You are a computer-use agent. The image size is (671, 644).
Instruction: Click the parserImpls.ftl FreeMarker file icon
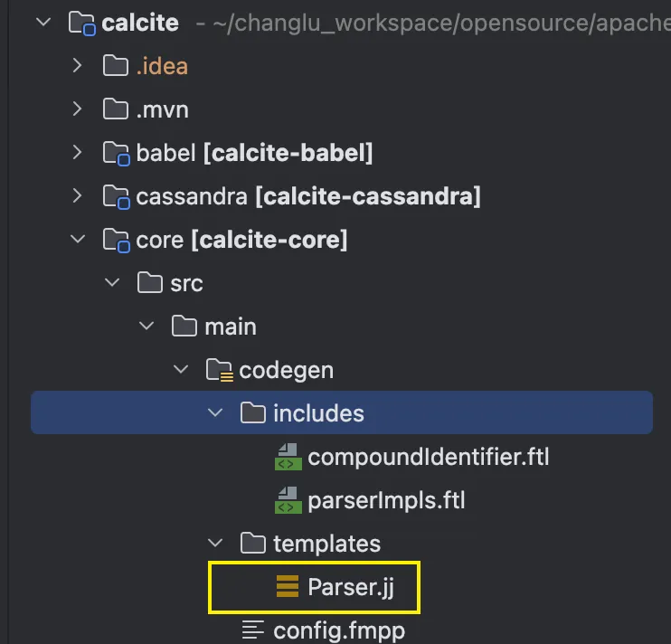pos(288,500)
